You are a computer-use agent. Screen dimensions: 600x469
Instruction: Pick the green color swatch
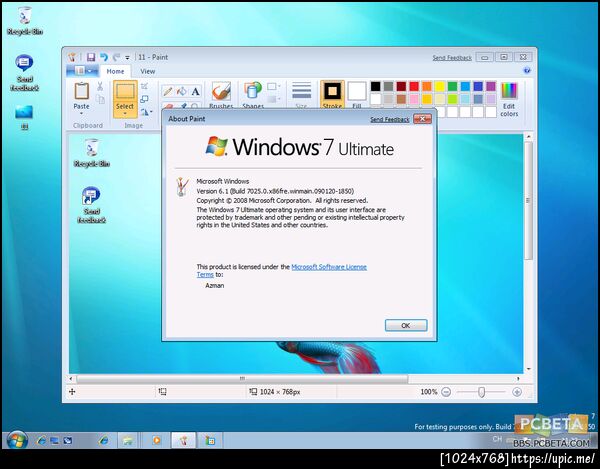pyautogui.click(x=452, y=86)
